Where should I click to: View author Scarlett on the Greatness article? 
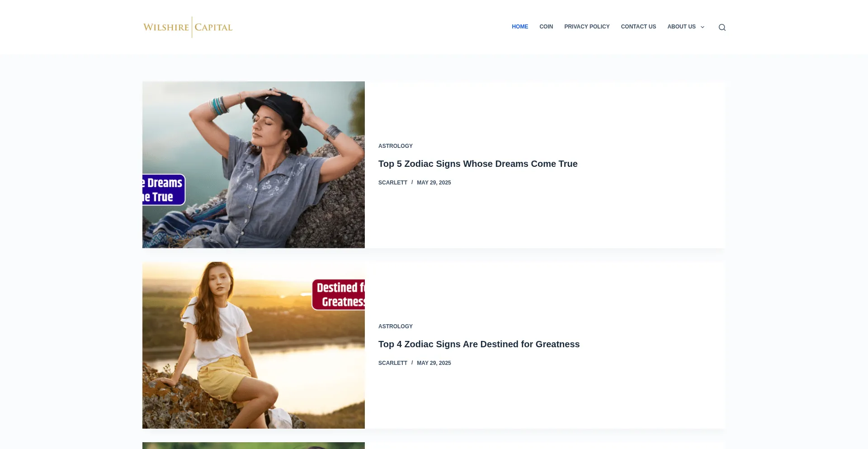click(x=392, y=363)
